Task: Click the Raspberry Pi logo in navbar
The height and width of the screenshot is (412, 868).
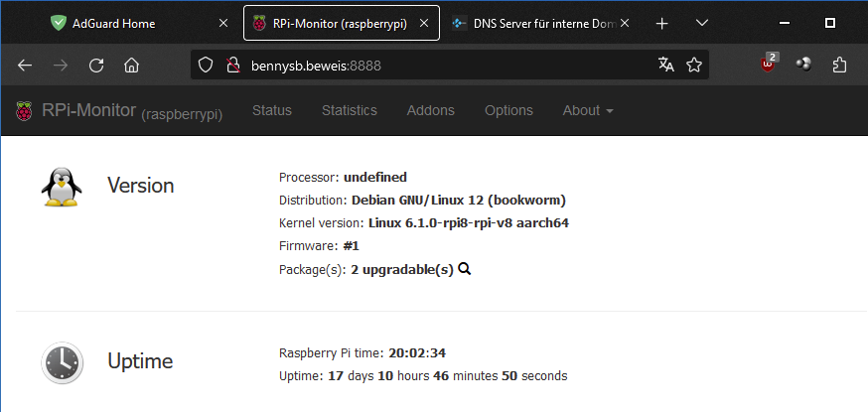Action: pos(24,110)
